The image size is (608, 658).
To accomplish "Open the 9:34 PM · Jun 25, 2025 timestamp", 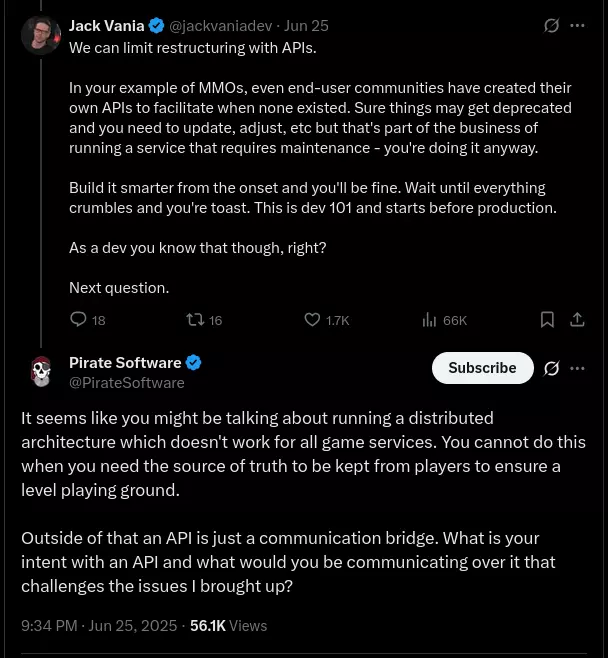I will click(99, 626).
